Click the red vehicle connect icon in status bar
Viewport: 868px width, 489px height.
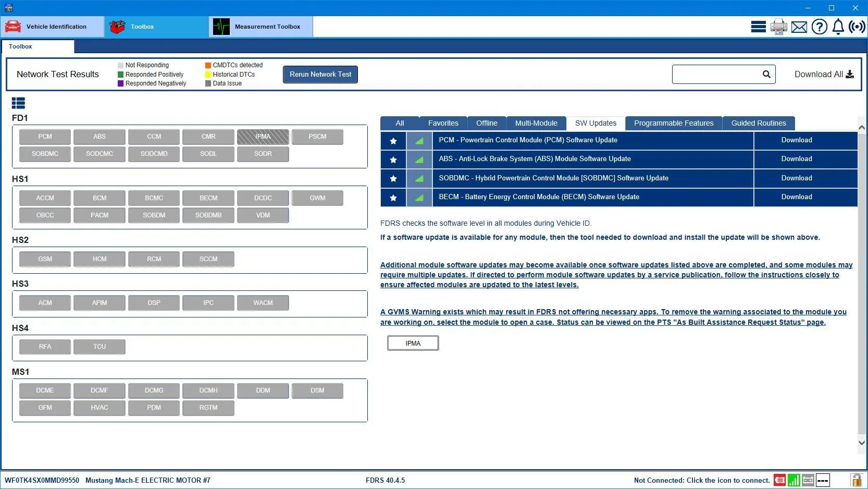[779, 480]
